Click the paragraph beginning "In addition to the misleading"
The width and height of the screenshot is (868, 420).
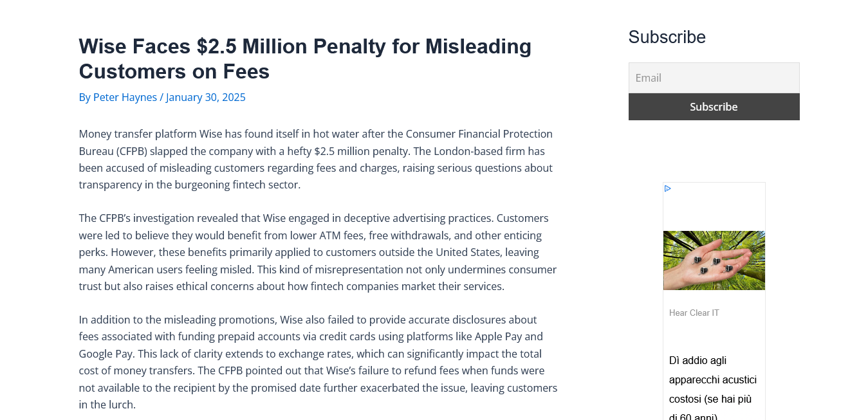318,362
